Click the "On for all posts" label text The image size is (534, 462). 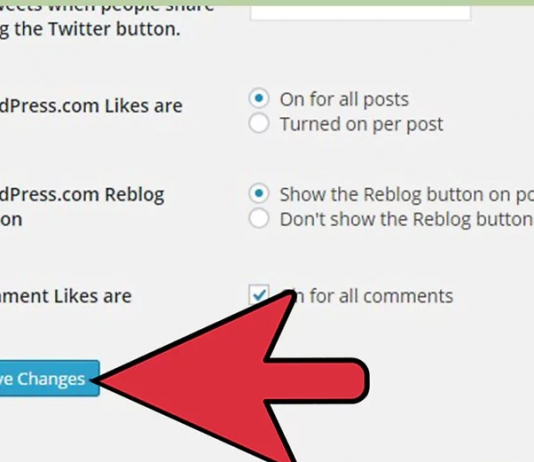tap(344, 100)
